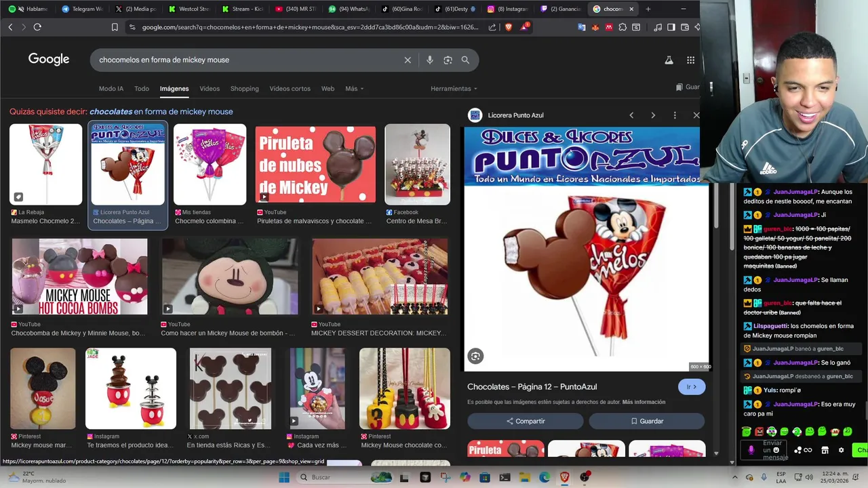This screenshot has height=488, width=868.
Task: Go back to the previous page
Action: [10, 27]
